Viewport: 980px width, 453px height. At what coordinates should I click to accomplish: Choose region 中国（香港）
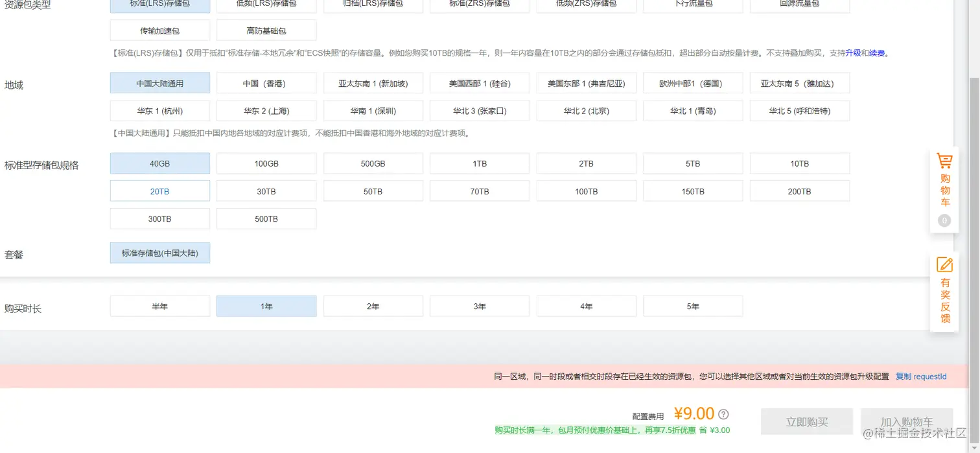coord(266,83)
